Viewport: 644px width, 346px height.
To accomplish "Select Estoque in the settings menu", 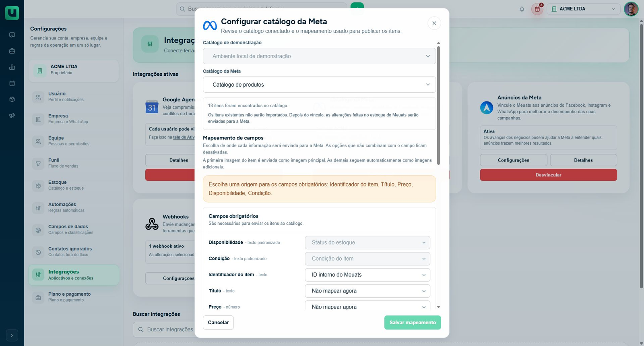I will [74, 185].
